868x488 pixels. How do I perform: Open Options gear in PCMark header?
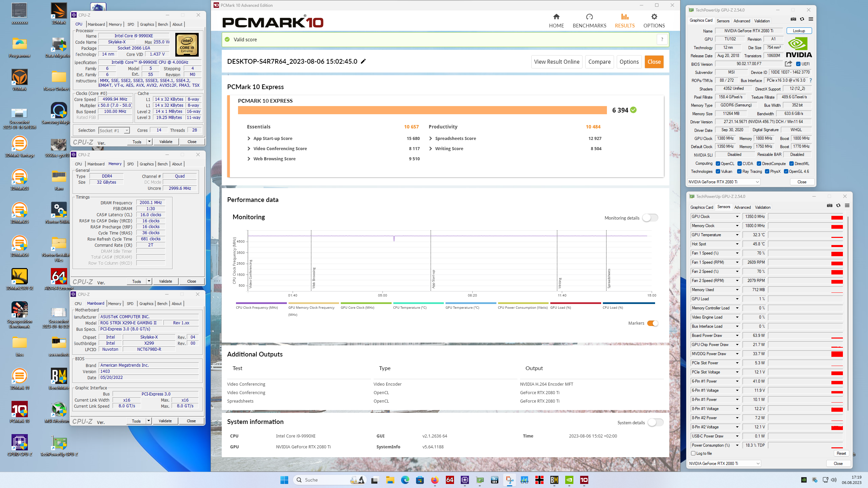point(654,17)
